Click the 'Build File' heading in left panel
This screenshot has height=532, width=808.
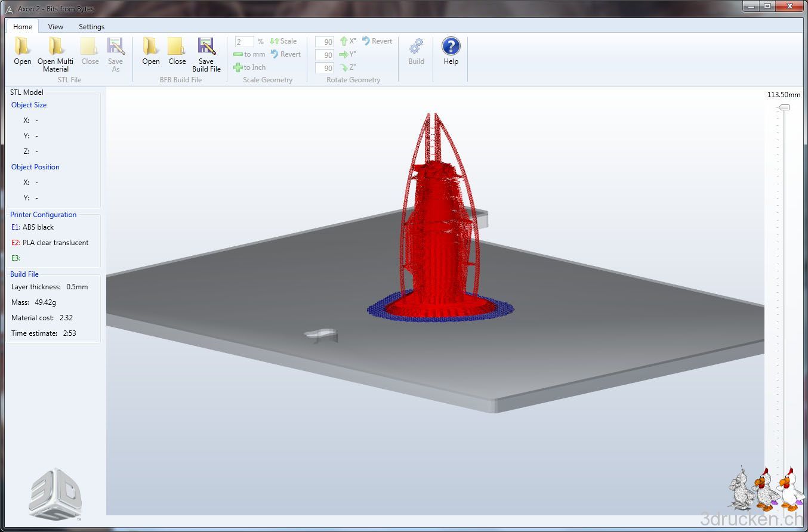[x=24, y=274]
